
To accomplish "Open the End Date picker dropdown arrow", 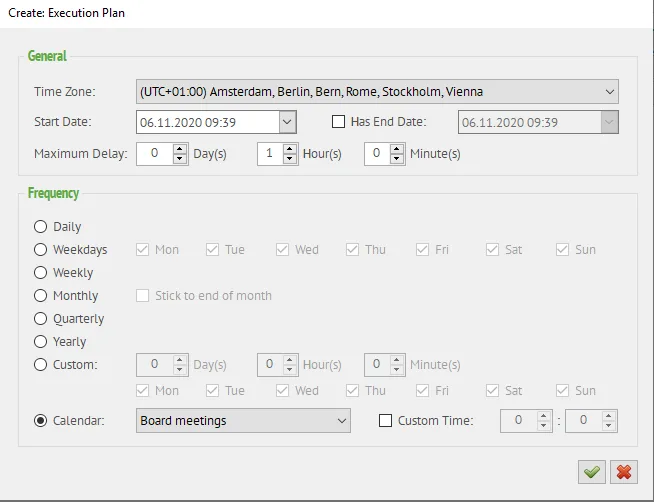I will click(x=609, y=122).
